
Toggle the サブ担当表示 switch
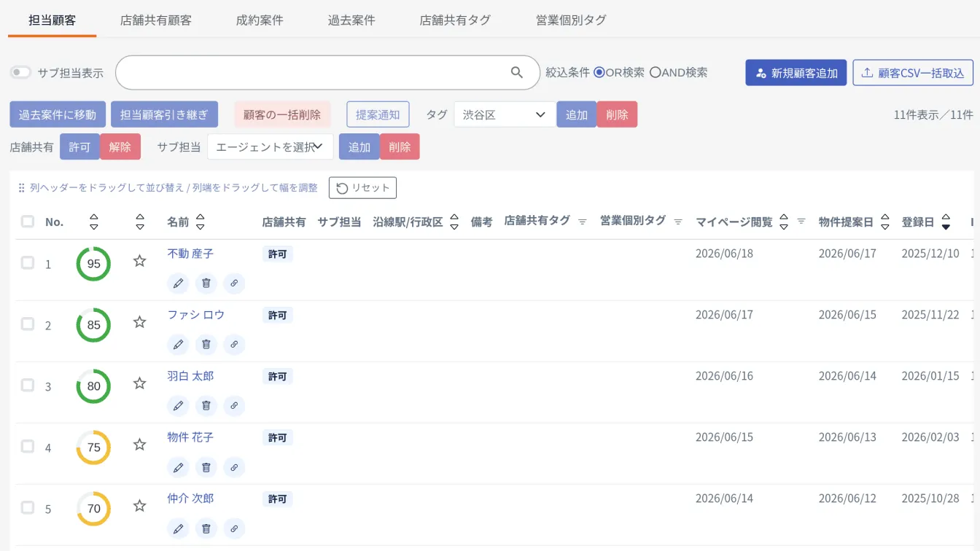point(20,72)
